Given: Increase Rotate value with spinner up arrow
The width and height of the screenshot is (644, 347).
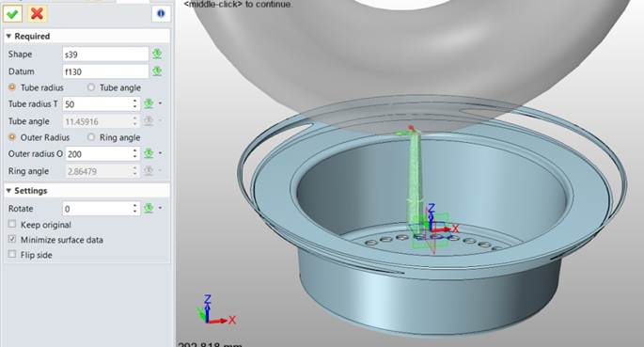Looking at the screenshot, I should click(134, 205).
